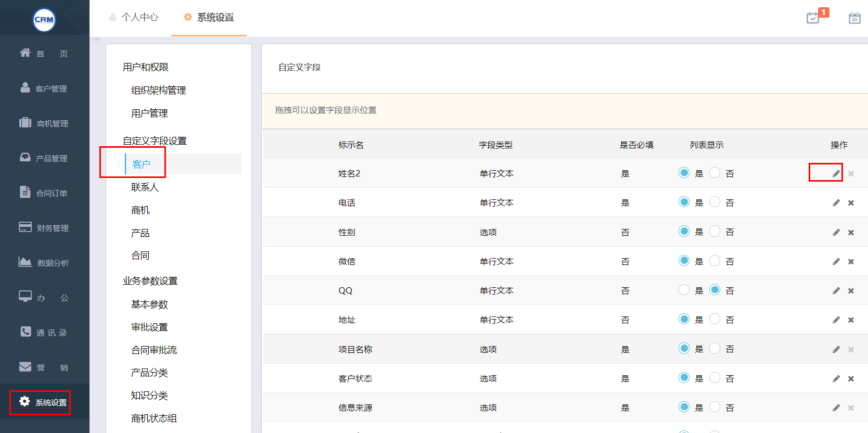Set 性别 list display to 否
The width and height of the screenshot is (868, 433).
(715, 231)
